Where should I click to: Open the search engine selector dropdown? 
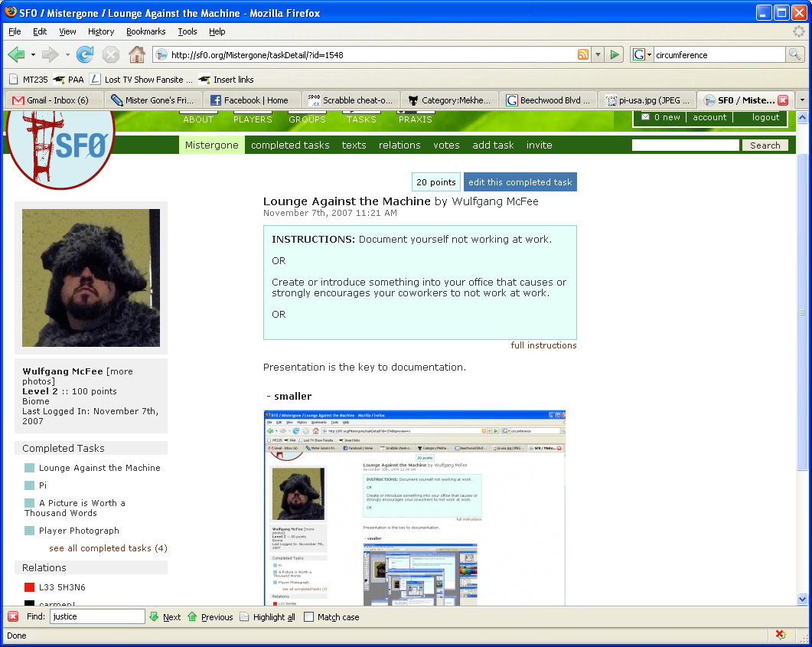click(642, 54)
